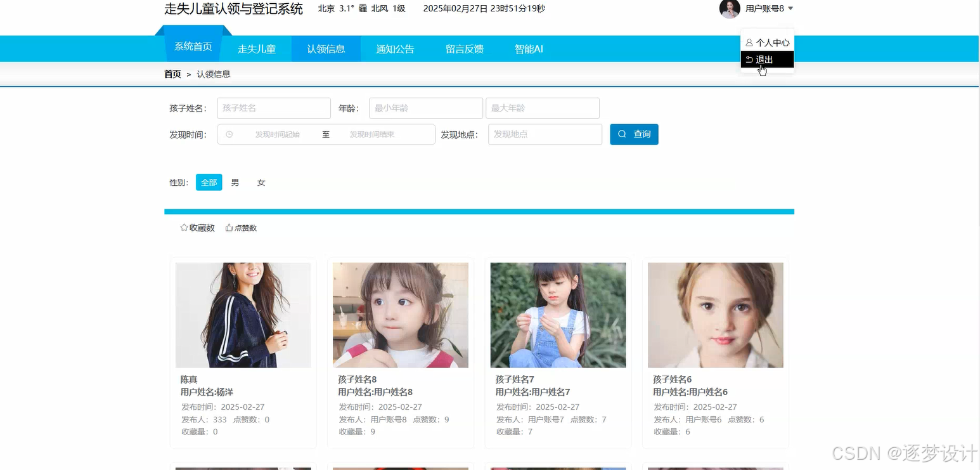Viewport: 980px width, 470px height.
Task: Open the 智能AI menu item
Action: (x=528, y=49)
